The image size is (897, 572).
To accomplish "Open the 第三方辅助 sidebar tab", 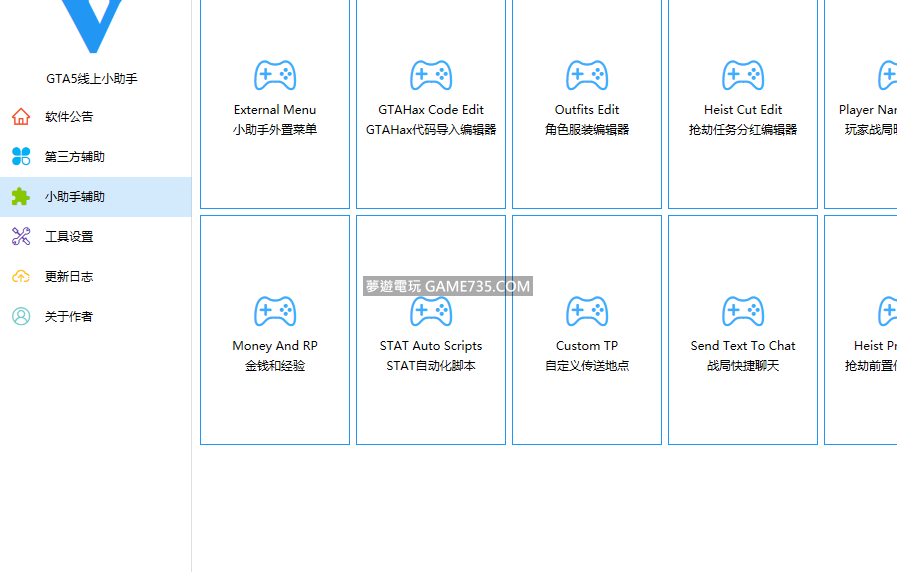I will click(x=75, y=157).
